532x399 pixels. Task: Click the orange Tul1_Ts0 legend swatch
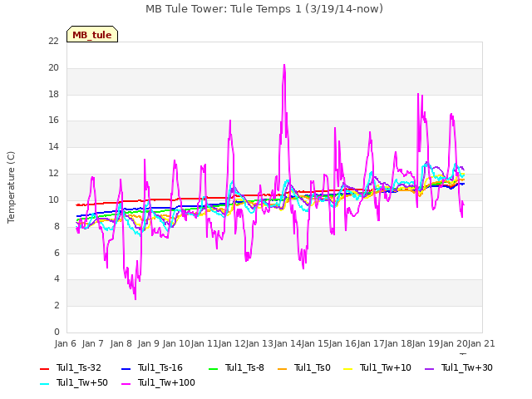(x=283, y=368)
